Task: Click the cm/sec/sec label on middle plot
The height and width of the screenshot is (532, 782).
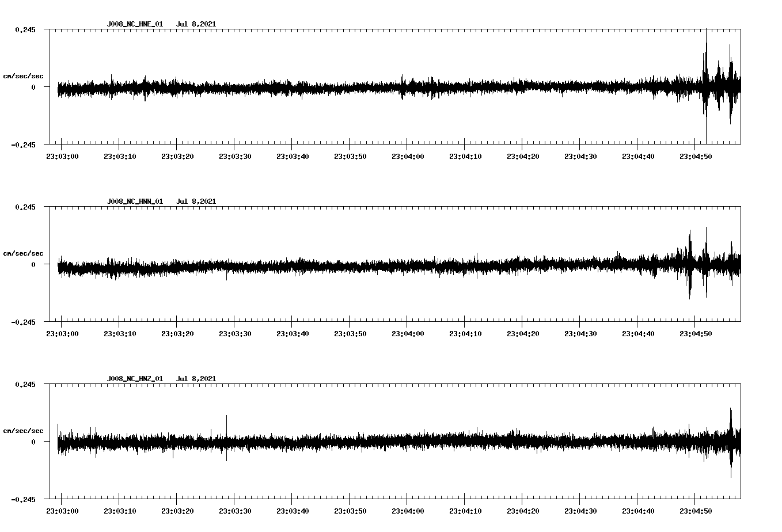Action: coord(23,252)
